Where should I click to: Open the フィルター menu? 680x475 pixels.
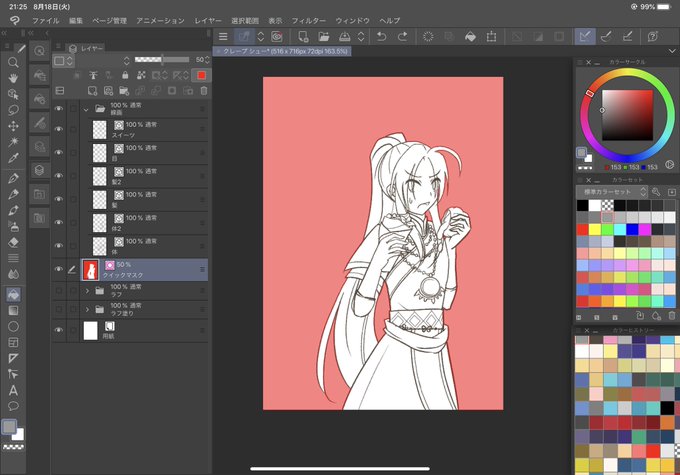click(x=308, y=20)
